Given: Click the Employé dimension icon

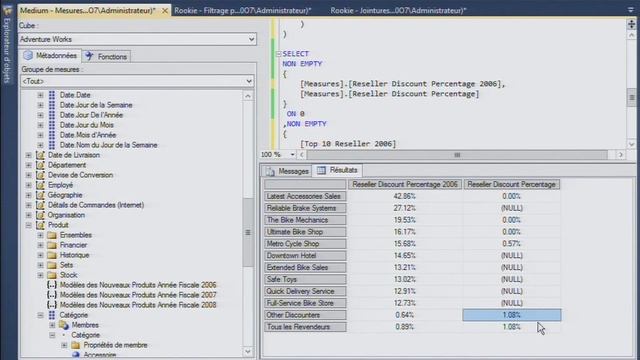Looking at the screenshot, I should tap(40, 185).
